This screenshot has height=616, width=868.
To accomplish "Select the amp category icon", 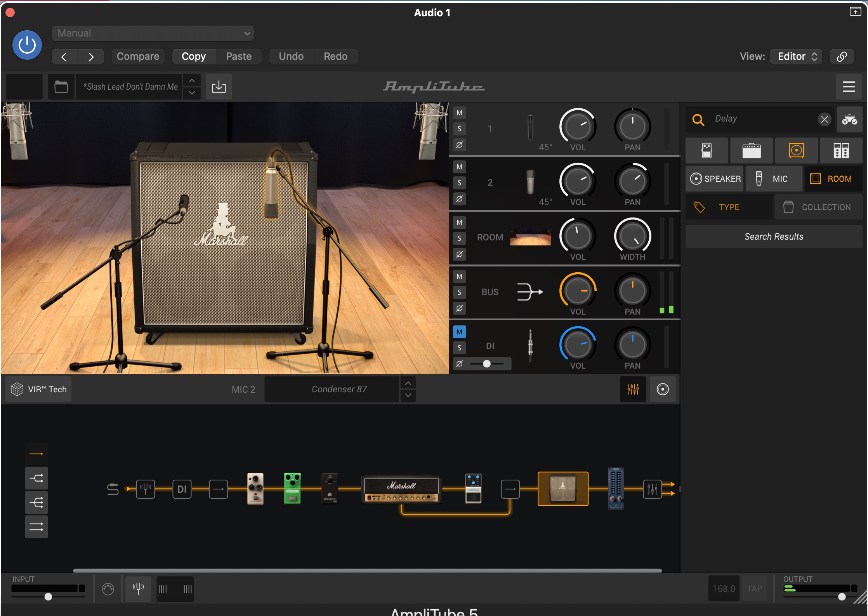I will click(752, 151).
